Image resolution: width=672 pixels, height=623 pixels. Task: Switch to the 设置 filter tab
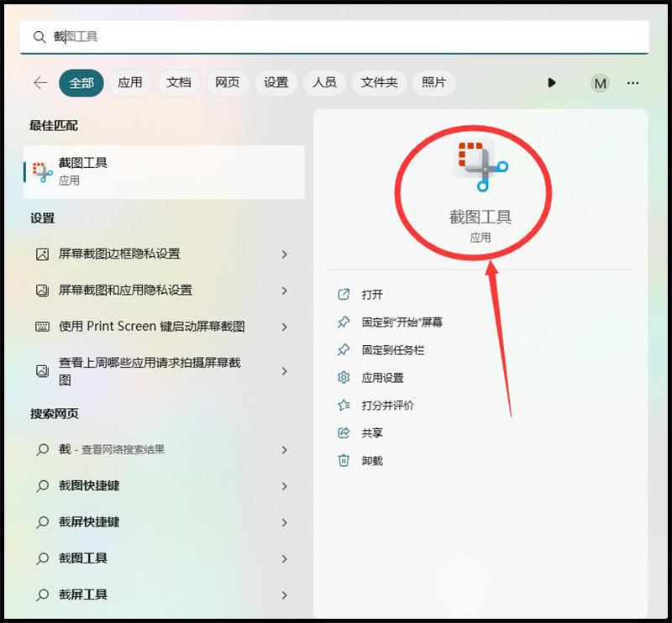(276, 83)
